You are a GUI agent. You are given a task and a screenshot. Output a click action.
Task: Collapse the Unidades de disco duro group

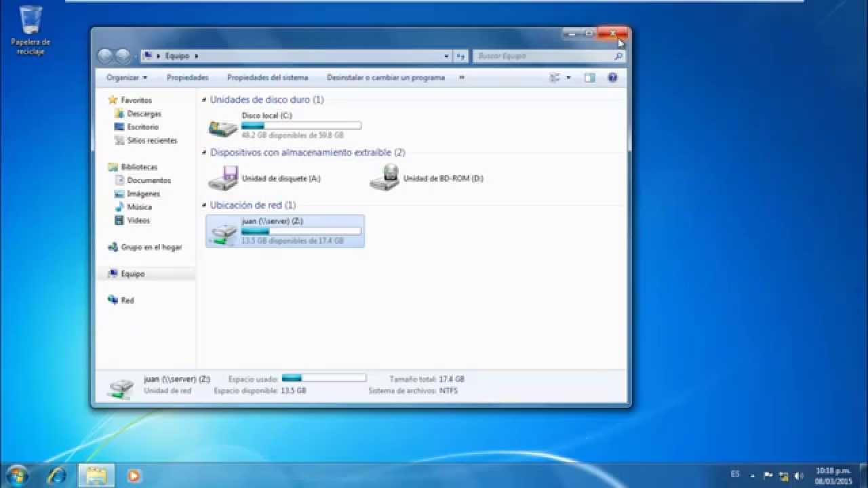(205, 100)
